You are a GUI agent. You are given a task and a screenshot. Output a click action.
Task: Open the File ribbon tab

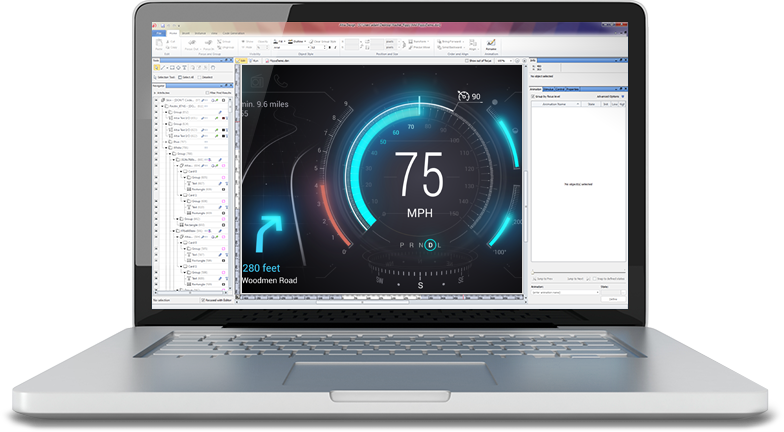(x=159, y=33)
